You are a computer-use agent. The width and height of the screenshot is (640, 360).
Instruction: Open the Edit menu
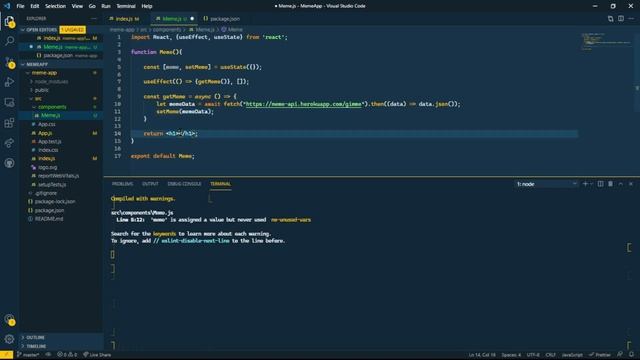click(35, 6)
